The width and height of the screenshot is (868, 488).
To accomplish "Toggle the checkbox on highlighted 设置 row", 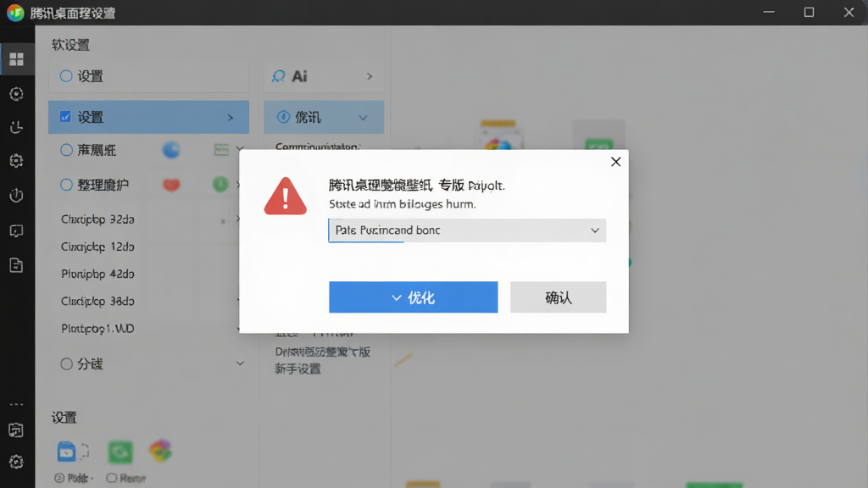I will tap(65, 117).
